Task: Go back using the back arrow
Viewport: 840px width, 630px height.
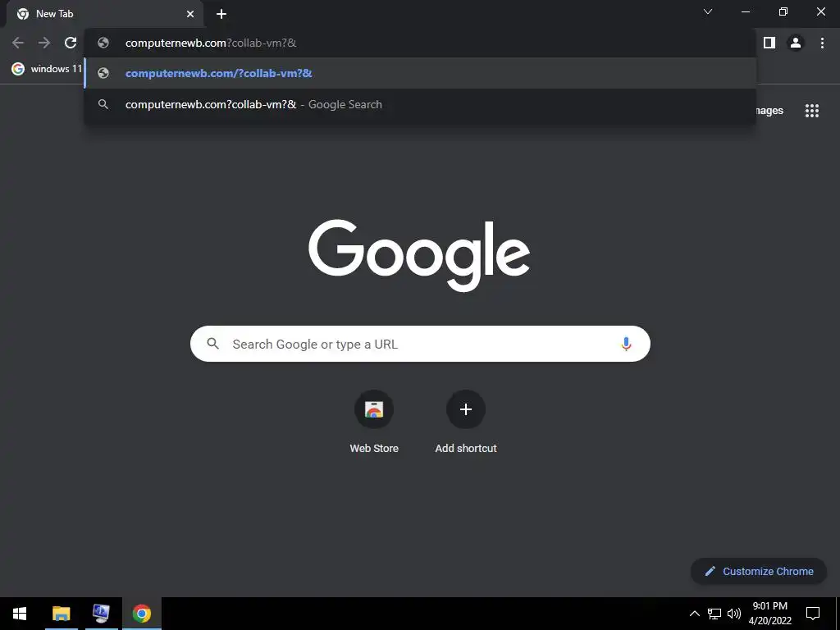Action: (18, 43)
